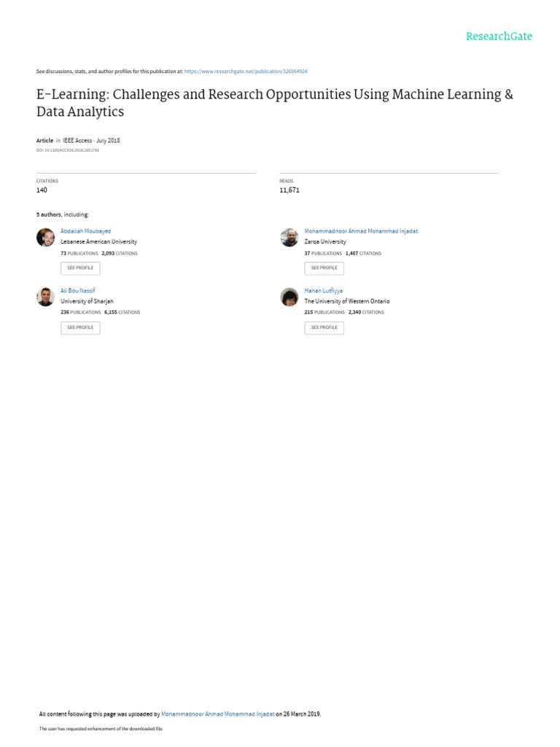The width and height of the screenshot is (560, 747).
Task: Click the IEEE Access journal name
Action: pyautogui.click(x=77, y=140)
